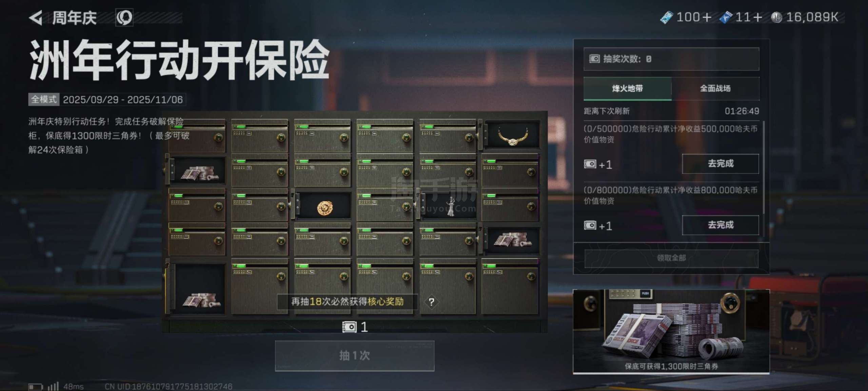Go back using the top-left arrow icon
The image size is (868, 391).
click(36, 18)
